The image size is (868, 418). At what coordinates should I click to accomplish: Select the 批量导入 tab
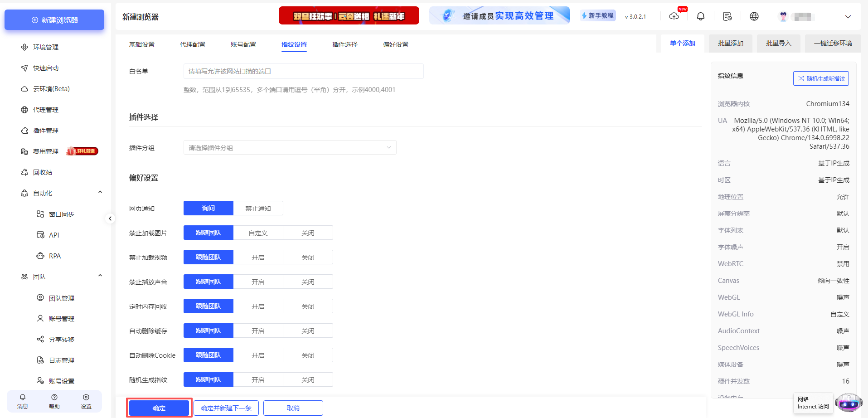[778, 43]
